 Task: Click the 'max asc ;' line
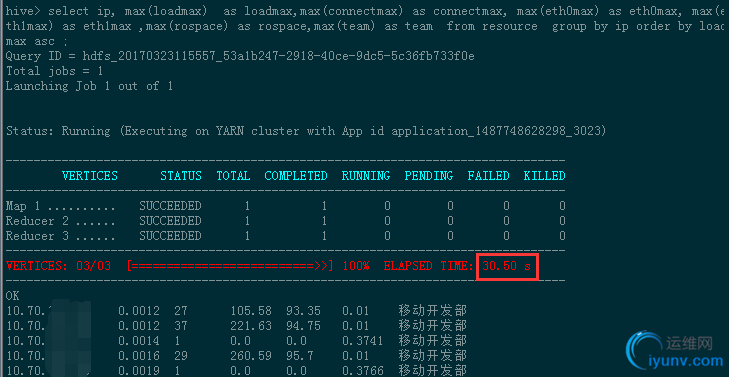tap(37, 41)
